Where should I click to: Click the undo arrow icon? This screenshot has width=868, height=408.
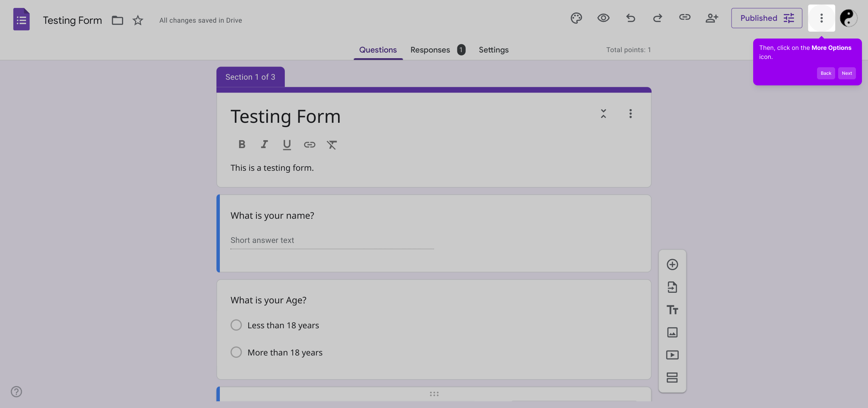[x=630, y=18]
